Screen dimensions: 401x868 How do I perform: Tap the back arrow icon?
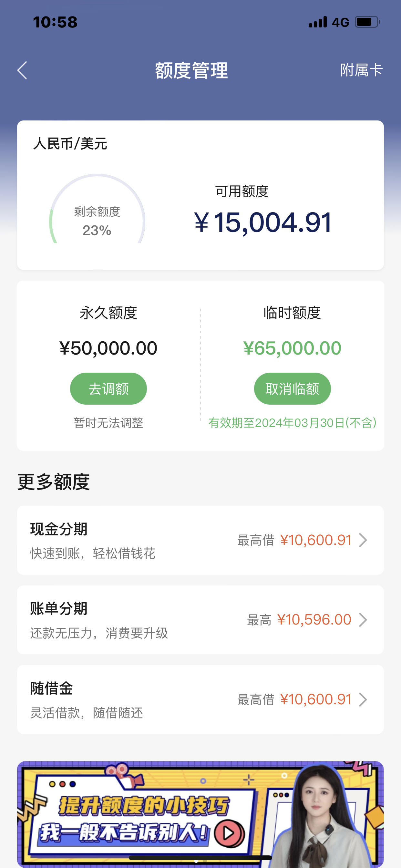point(22,70)
